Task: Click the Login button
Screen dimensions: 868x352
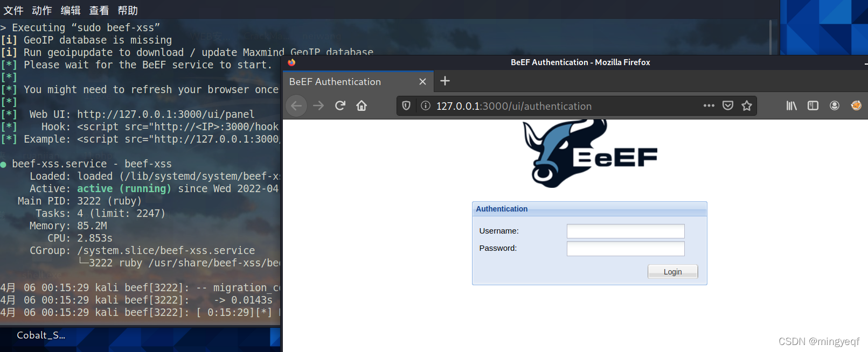Action: [672, 271]
